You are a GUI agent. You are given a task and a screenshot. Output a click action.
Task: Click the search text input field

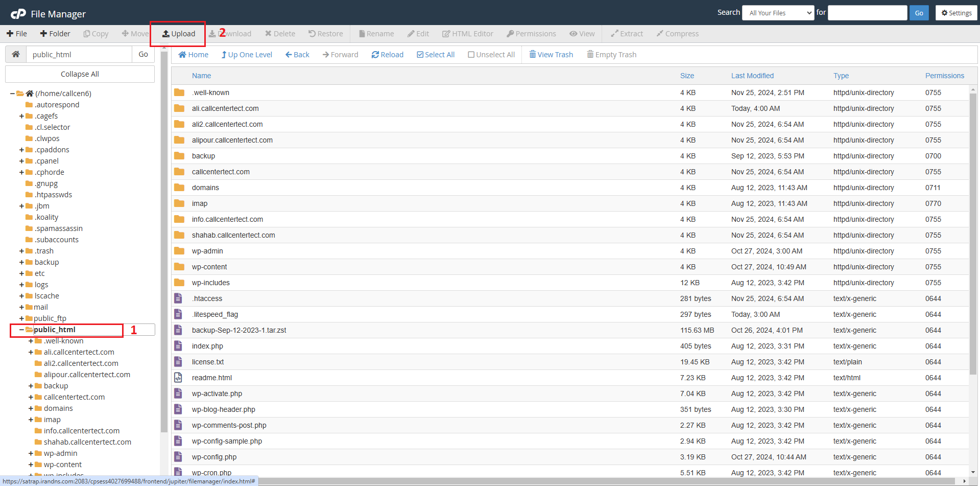(867, 13)
